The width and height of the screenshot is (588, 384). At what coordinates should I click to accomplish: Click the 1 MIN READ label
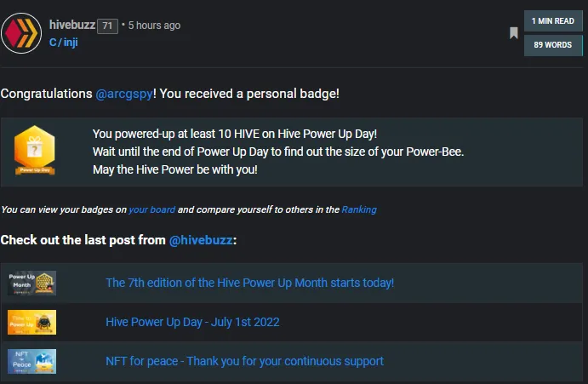tap(553, 21)
